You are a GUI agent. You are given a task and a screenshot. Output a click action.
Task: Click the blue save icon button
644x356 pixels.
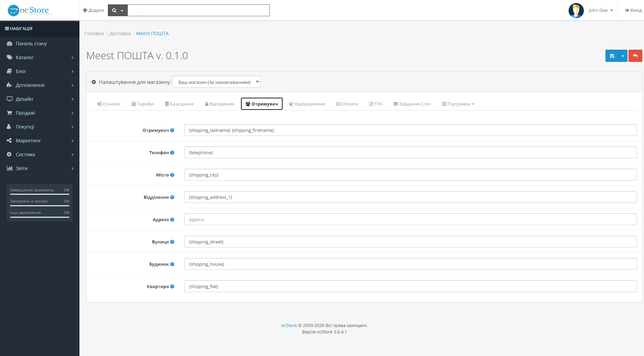(612, 56)
